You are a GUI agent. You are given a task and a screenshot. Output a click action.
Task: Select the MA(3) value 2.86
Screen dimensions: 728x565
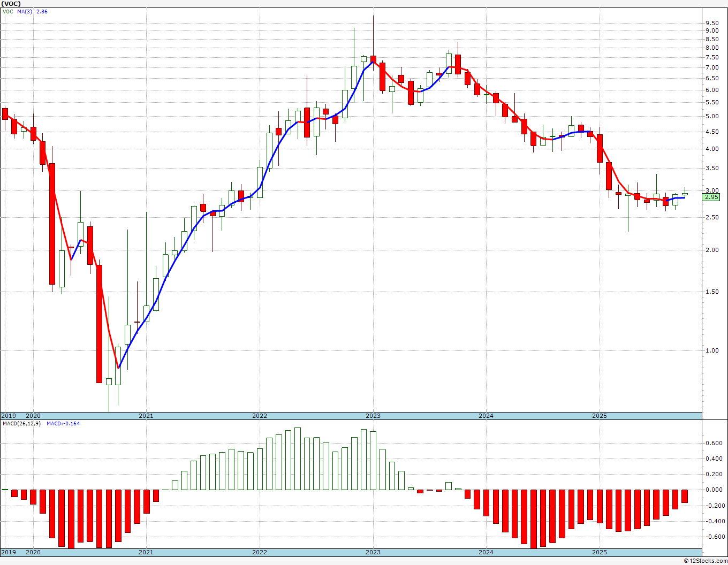click(42, 11)
